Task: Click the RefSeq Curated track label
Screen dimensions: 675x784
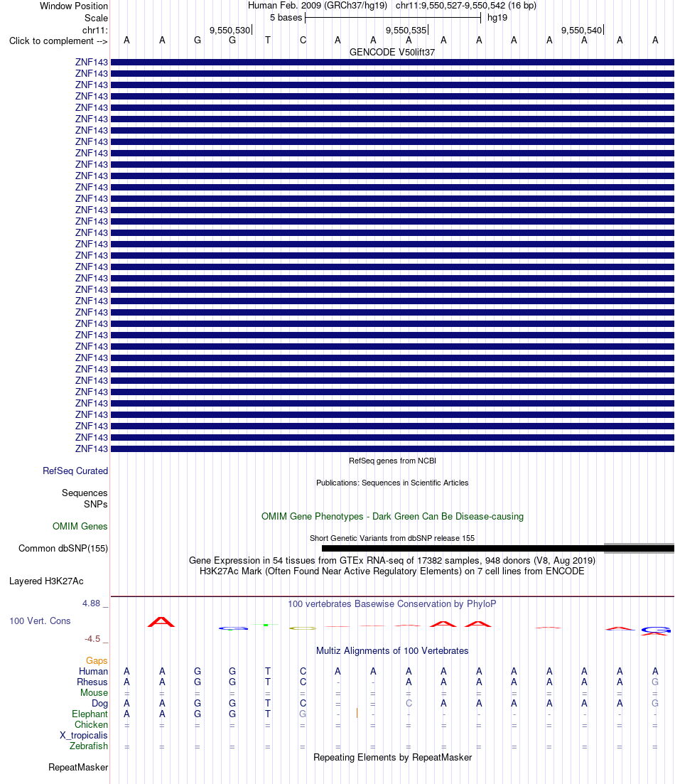Action: click(75, 471)
